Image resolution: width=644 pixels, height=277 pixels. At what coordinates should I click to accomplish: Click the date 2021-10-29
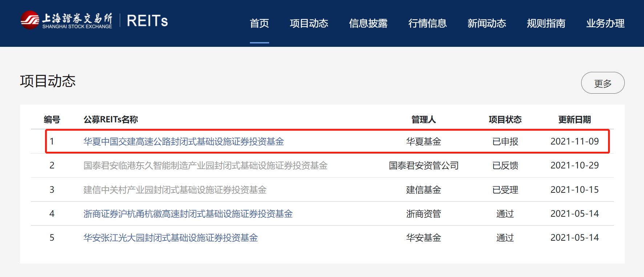[x=575, y=165]
